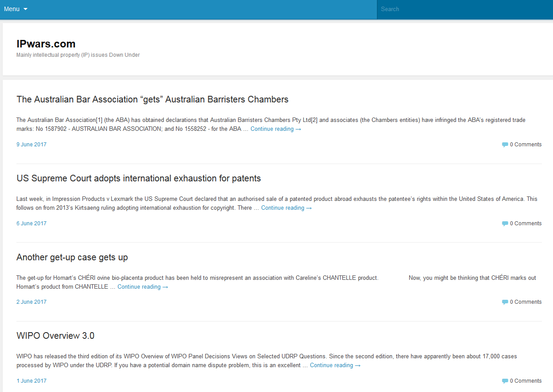Continue reading the Australian Bar Association post
Screen dimensions: 553x392
click(x=276, y=129)
